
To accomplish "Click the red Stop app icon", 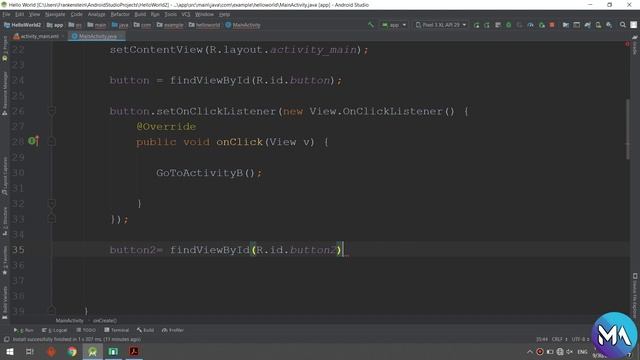I will tap(552, 25).
